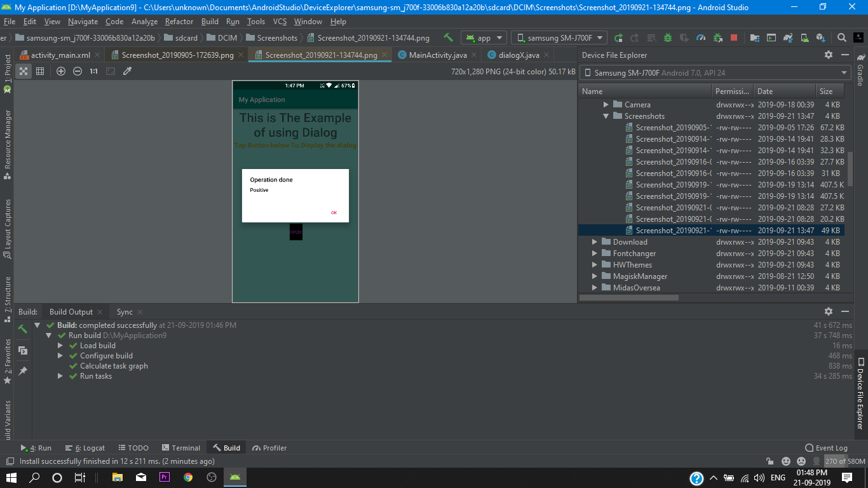Expand the Download folder in the file tree

(595, 242)
